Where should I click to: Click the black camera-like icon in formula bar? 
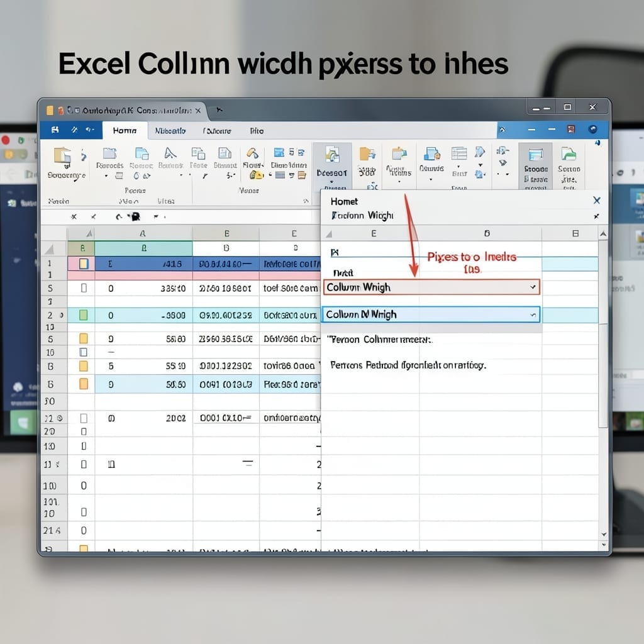pos(135,216)
